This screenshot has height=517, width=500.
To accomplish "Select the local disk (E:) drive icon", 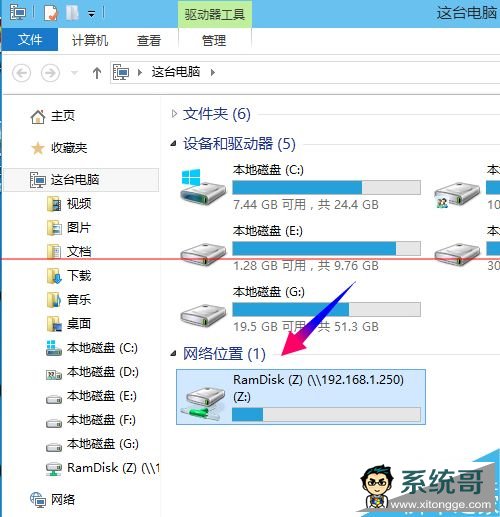I will 203,254.
